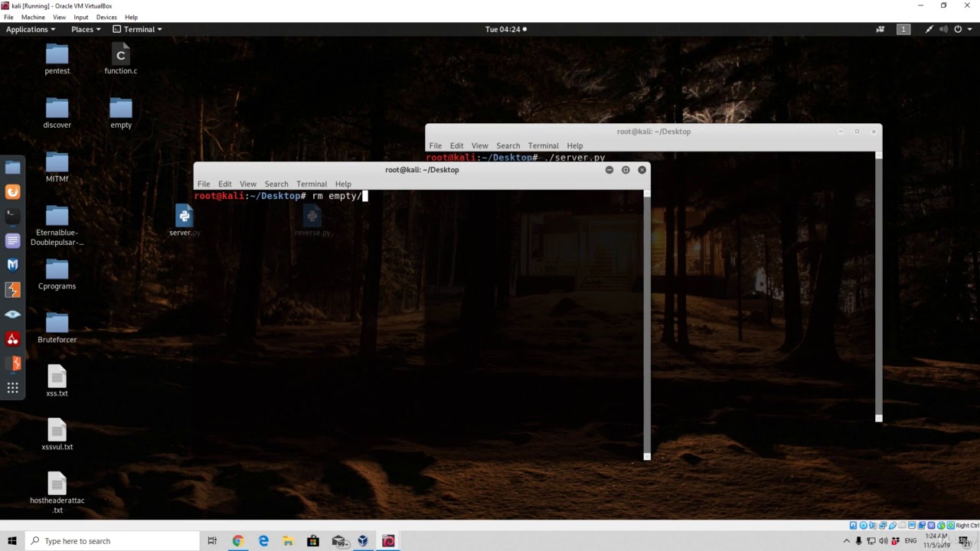Switch to workspace 1 in the top panel
Viewport: 980px width, 551px height.
click(903, 29)
